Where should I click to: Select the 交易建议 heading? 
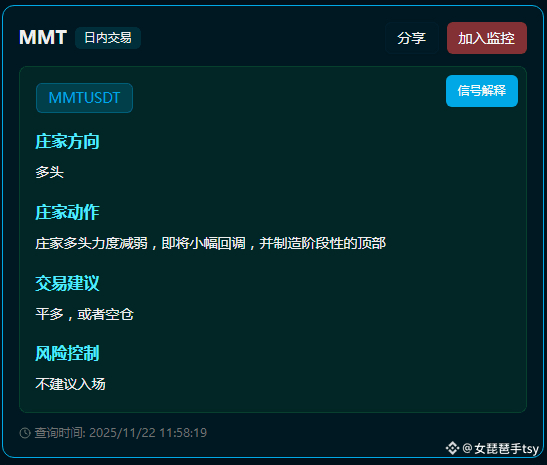tap(67, 283)
